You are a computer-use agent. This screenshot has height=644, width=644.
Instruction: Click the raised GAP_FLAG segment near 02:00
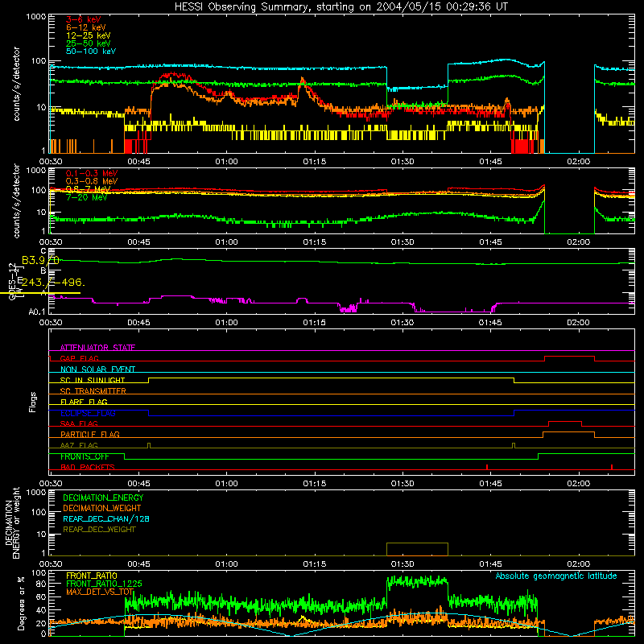coord(569,357)
